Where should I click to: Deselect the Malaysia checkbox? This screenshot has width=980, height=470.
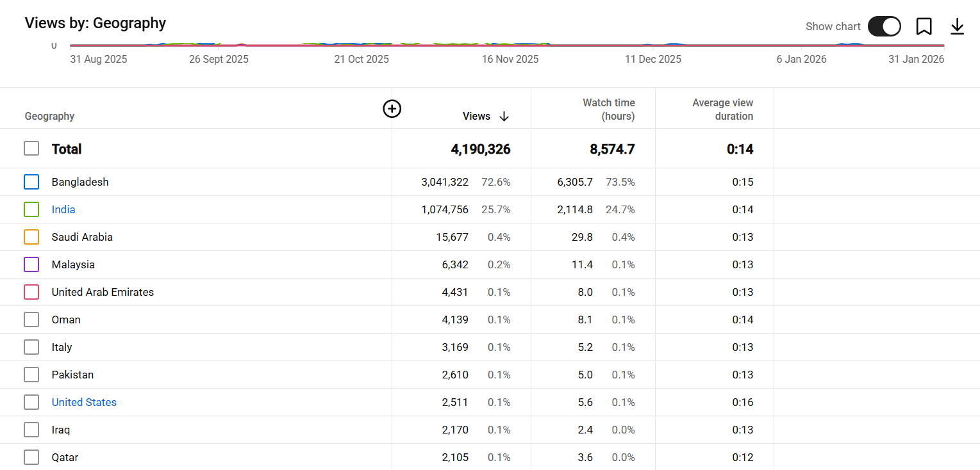click(31, 264)
